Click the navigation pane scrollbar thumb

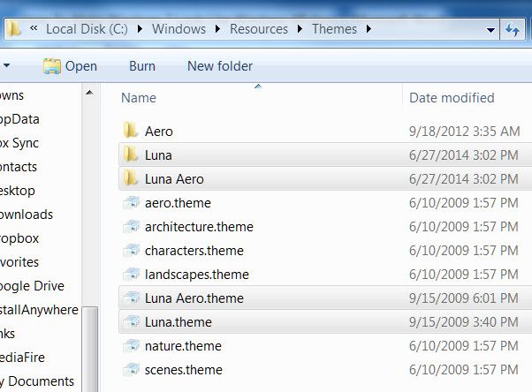click(x=90, y=350)
